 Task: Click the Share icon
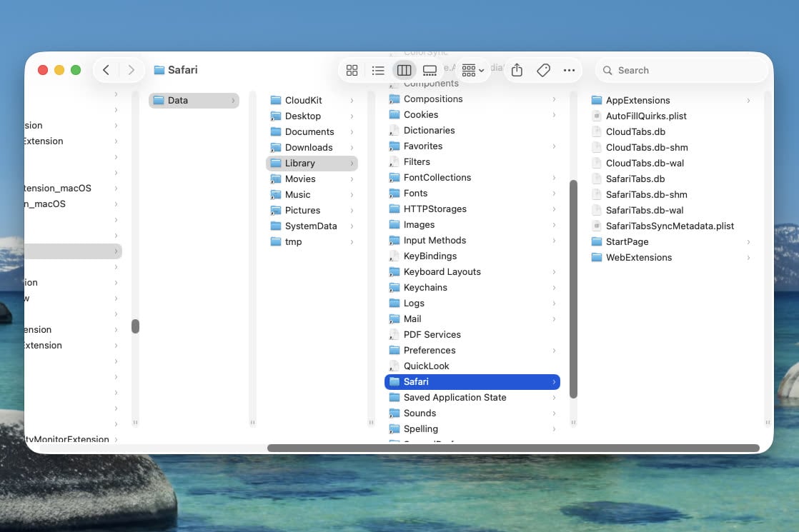point(517,70)
